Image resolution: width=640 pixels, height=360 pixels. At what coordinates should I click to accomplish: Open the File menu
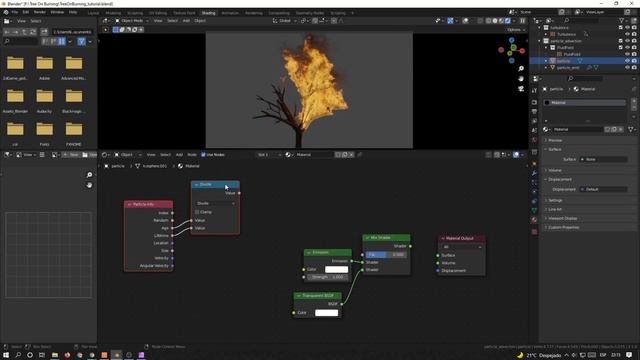pyautogui.click(x=14, y=12)
